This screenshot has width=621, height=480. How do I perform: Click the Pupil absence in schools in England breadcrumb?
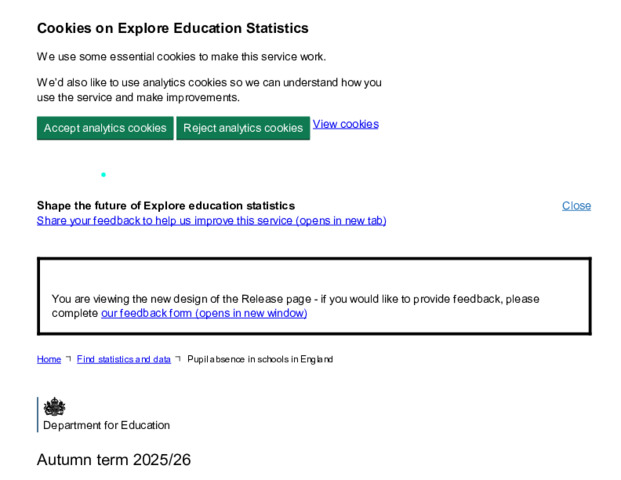(260, 359)
